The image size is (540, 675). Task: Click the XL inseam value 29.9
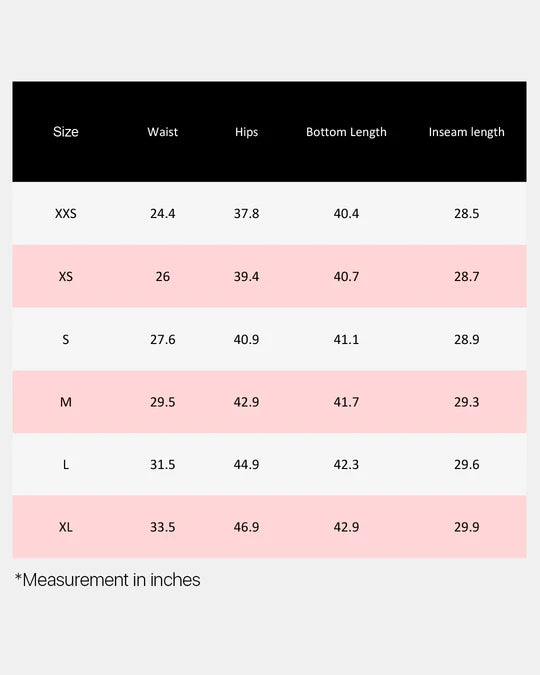pos(466,527)
